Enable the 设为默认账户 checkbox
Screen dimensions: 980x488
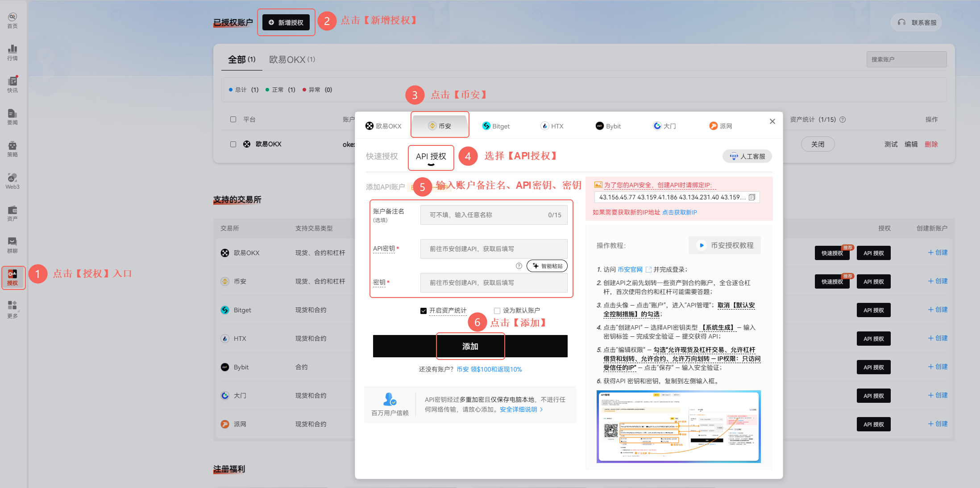pyautogui.click(x=497, y=311)
